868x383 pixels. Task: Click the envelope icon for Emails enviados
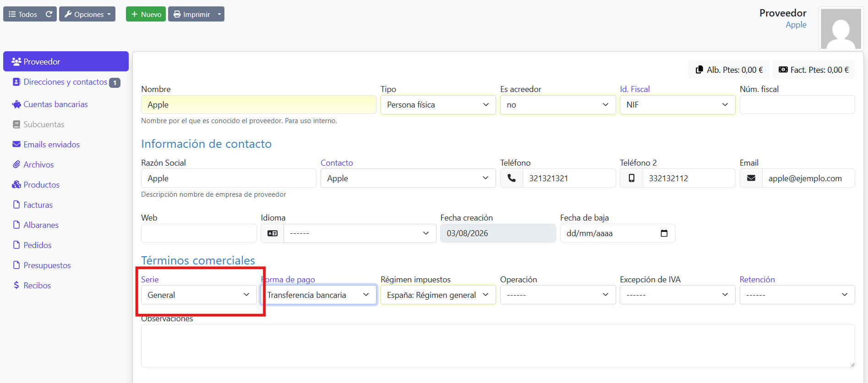pyautogui.click(x=16, y=145)
